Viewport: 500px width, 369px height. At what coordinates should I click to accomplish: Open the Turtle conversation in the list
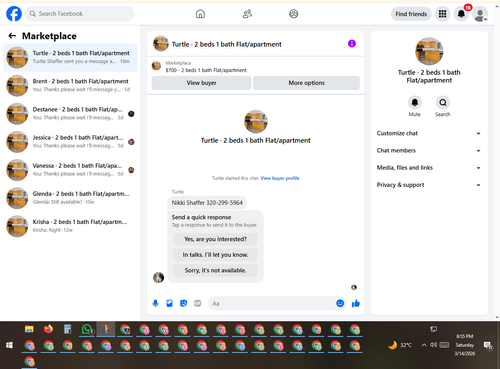point(70,57)
